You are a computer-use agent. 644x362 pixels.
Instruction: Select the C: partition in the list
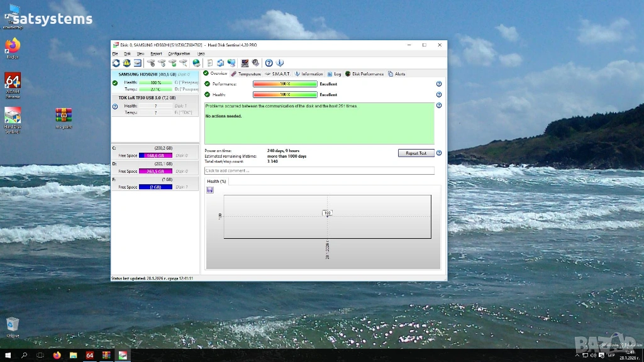154,151
